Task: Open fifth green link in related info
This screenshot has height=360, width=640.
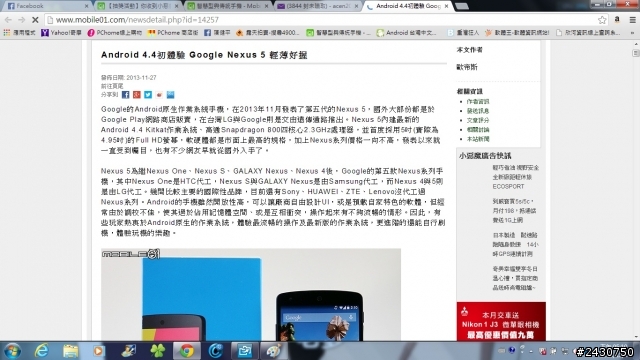Action: coord(478,139)
